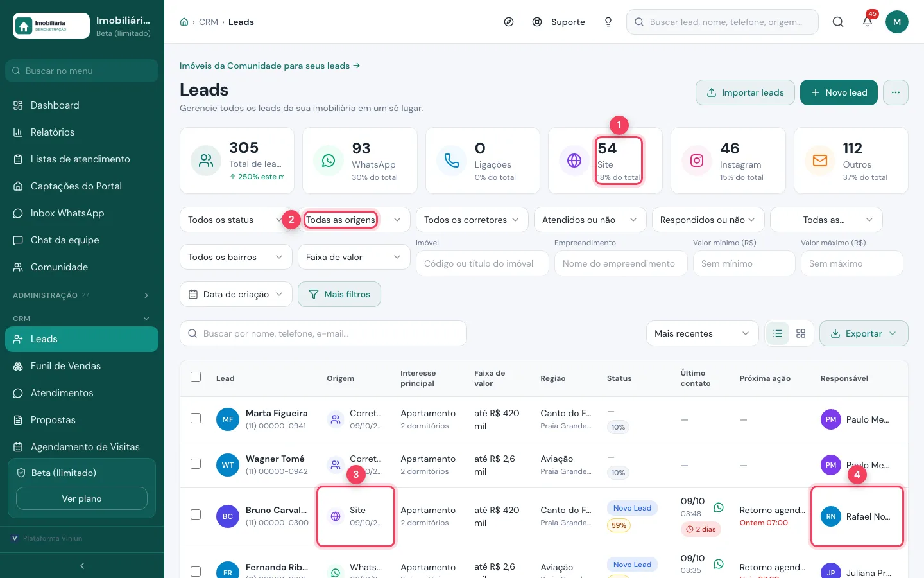Viewport: 924px width, 578px height.
Task: Open Imóveis da Comunidade link
Action: pos(269,66)
